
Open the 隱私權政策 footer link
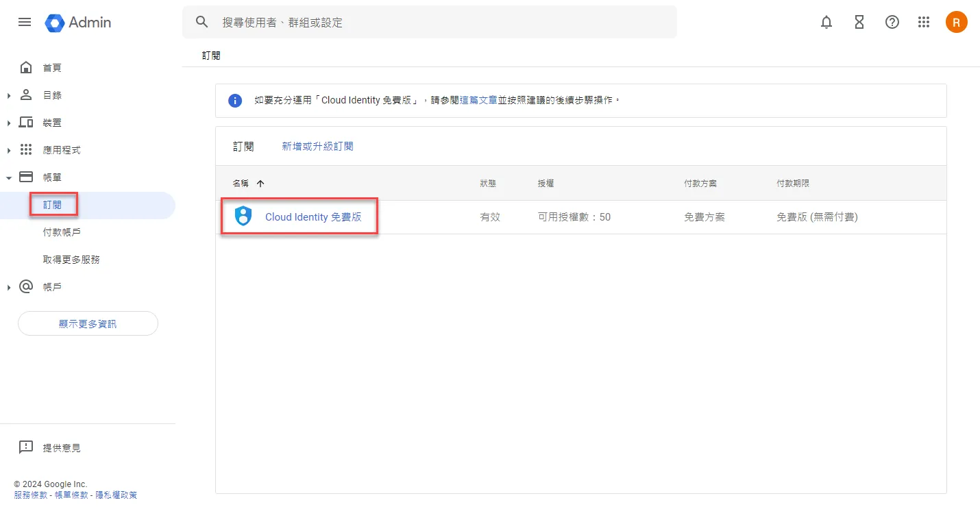coord(116,495)
